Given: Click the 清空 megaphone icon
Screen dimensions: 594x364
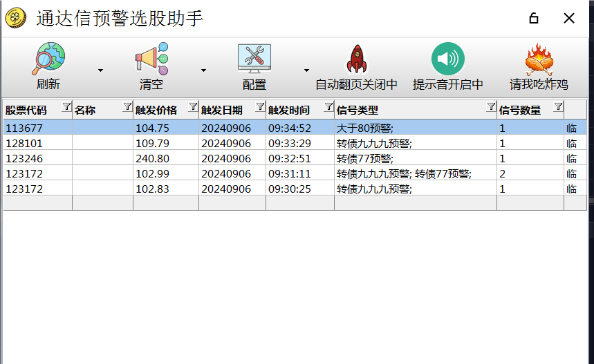Looking at the screenshot, I should 151,58.
